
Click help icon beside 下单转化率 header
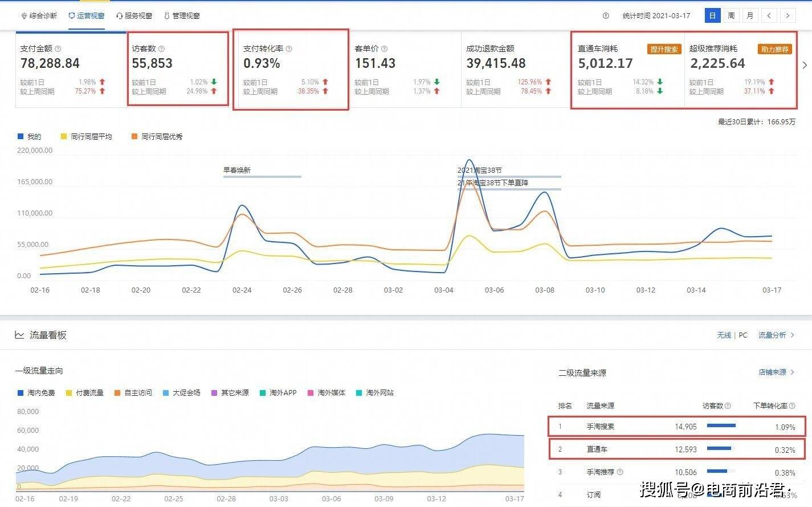pyautogui.click(x=792, y=406)
